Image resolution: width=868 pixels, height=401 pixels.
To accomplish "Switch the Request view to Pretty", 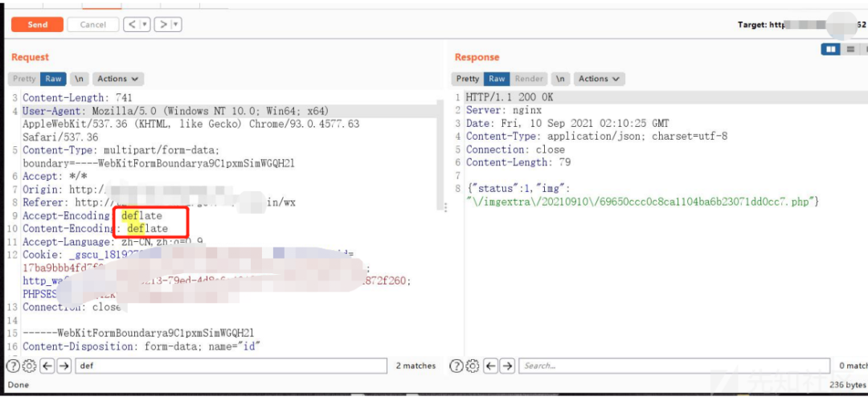I will point(24,79).
